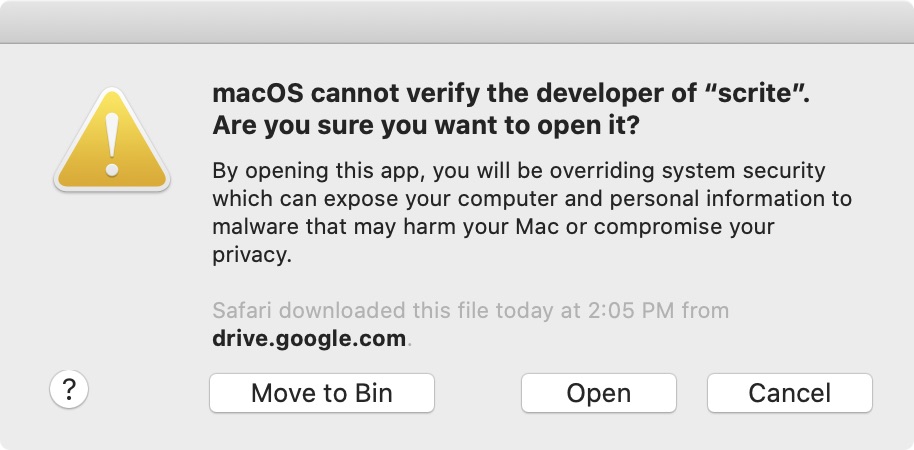
Task: Click the drive.google.com source text
Action: tap(309, 338)
